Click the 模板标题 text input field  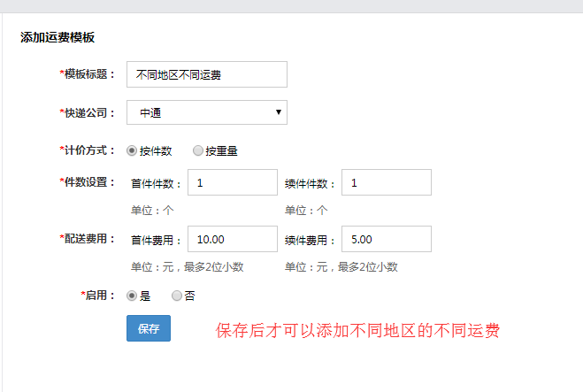click(207, 74)
